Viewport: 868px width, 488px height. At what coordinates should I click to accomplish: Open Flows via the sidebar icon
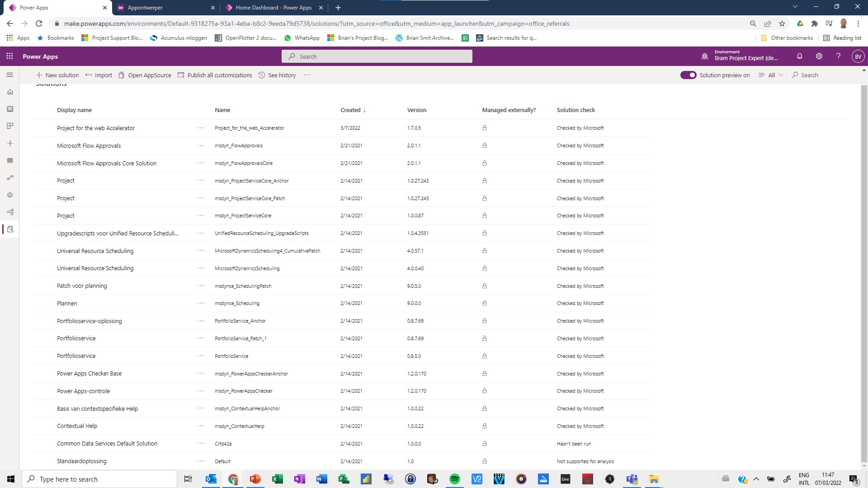10,178
